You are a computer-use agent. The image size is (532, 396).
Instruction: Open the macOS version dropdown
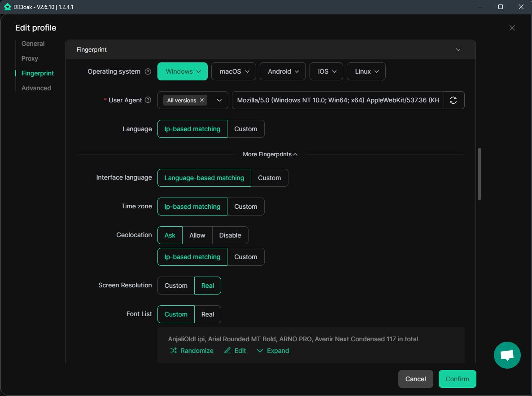click(x=234, y=71)
